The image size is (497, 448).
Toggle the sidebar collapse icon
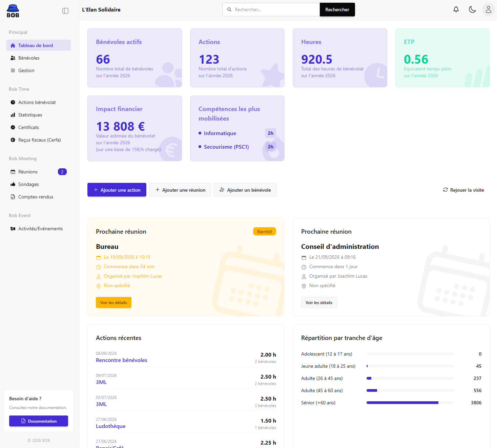point(65,11)
